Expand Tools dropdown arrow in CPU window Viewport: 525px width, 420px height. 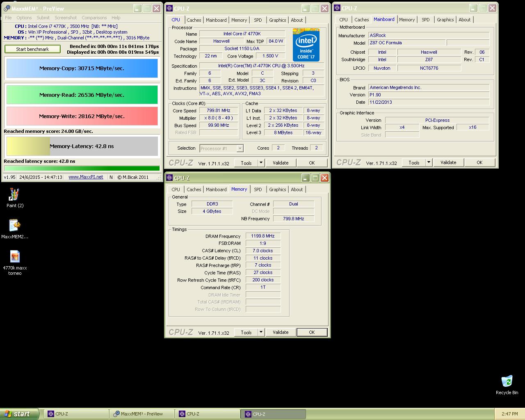pyautogui.click(x=261, y=163)
